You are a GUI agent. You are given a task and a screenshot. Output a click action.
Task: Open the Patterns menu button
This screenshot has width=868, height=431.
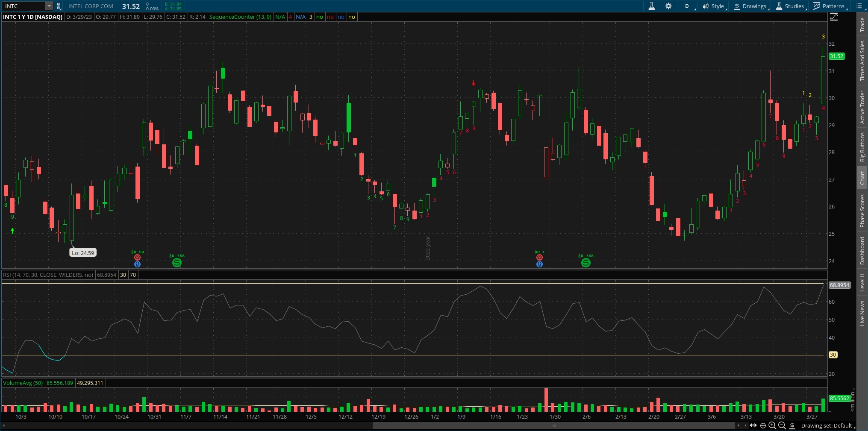pyautogui.click(x=830, y=6)
